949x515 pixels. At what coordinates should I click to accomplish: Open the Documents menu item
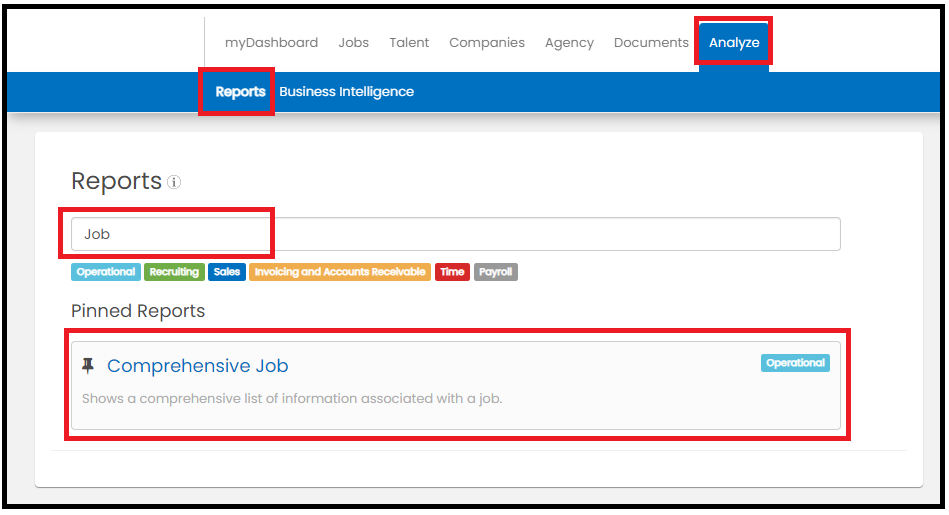click(x=651, y=43)
